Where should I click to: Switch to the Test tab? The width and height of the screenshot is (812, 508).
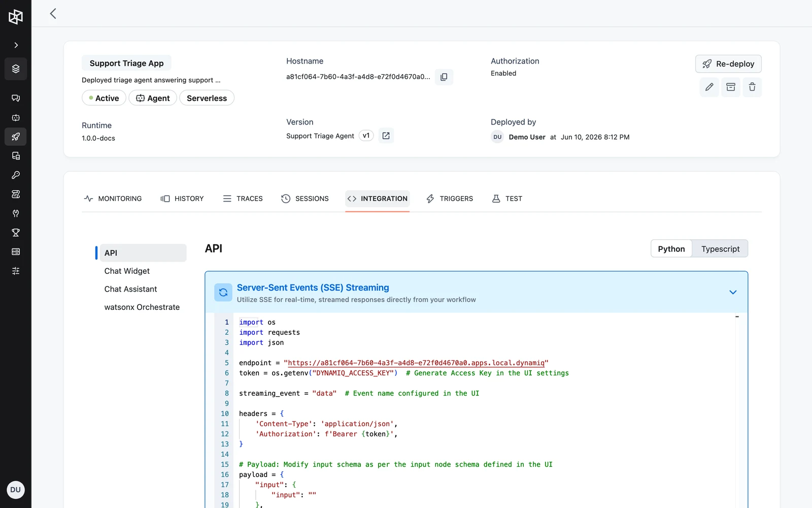point(507,199)
